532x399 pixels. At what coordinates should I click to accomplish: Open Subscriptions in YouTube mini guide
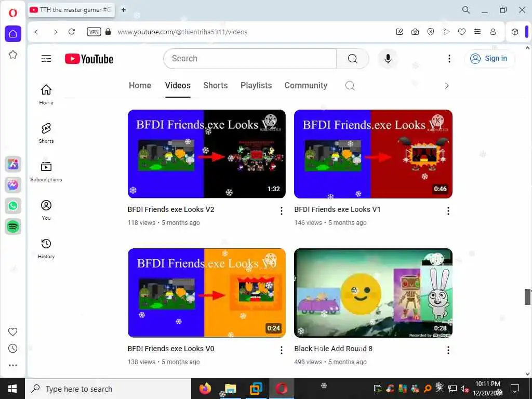(x=46, y=171)
